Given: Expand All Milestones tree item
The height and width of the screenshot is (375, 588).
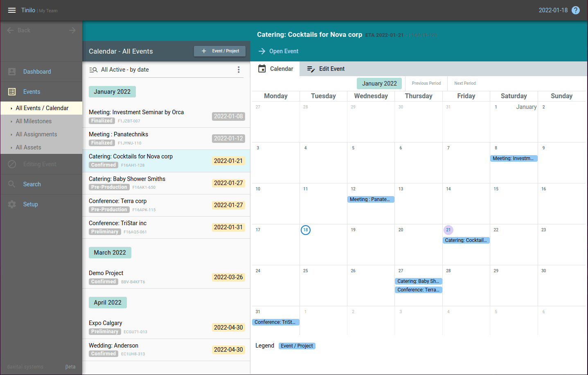Looking at the screenshot, I should tap(11, 121).
